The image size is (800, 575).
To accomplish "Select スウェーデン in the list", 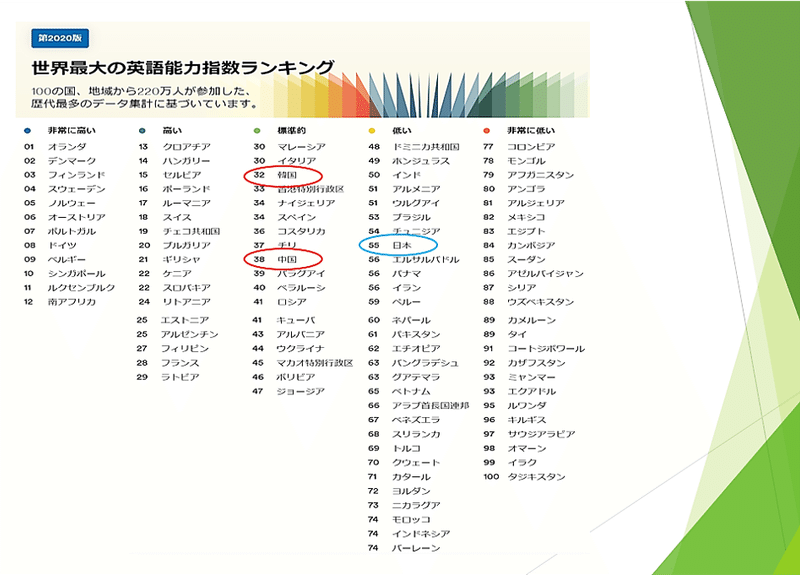I will 77,189.
